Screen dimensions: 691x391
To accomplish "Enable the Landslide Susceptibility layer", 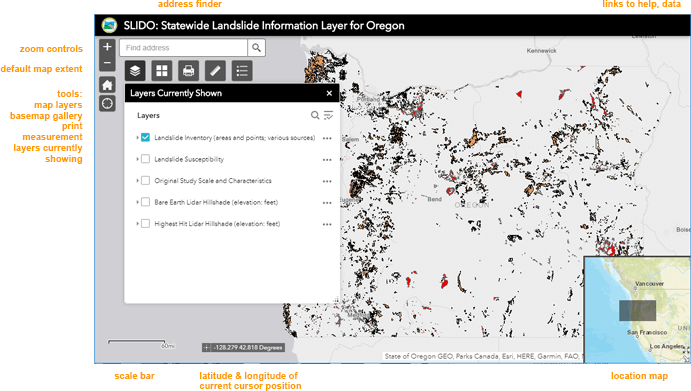I will coord(145,159).
